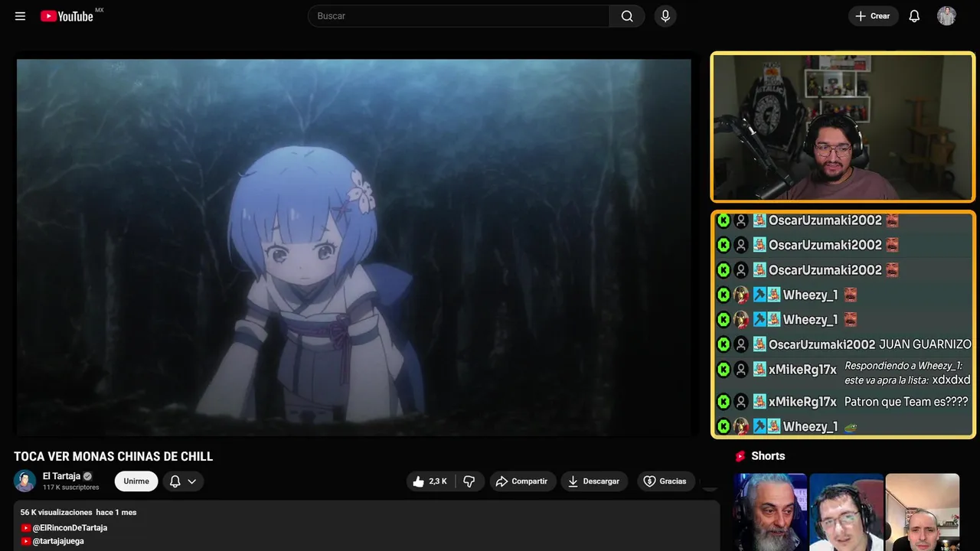This screenshot has width=980, height=551.
Task: Open the first Shorts thumbnail with bearded man
Action: click(x=769, y=512)
